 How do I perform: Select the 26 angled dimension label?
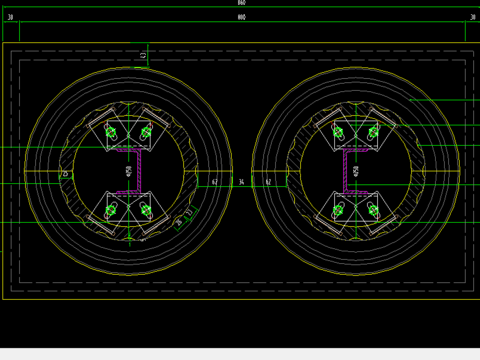[x=180, y=222]
